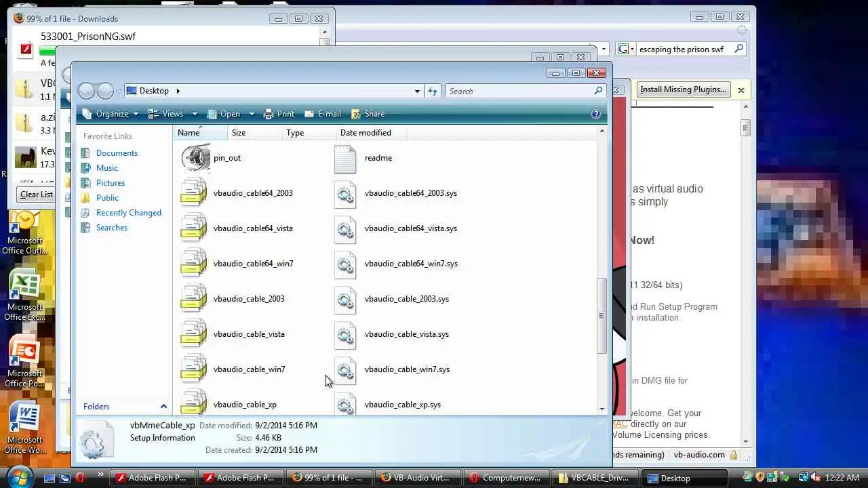Show hidden quick launch icons chevron
This screenshot has height=488, width=868.
click(x=101, y=474)
